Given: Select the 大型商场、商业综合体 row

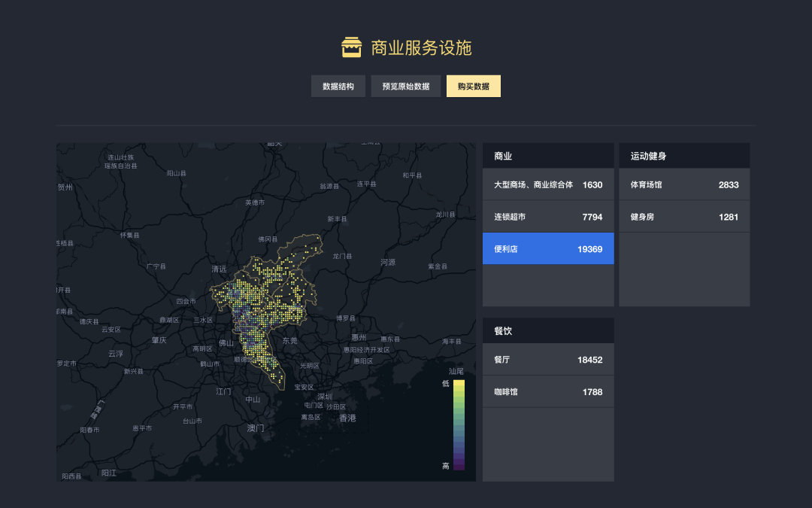Looking at the screenshot, I should click(548, 184).
